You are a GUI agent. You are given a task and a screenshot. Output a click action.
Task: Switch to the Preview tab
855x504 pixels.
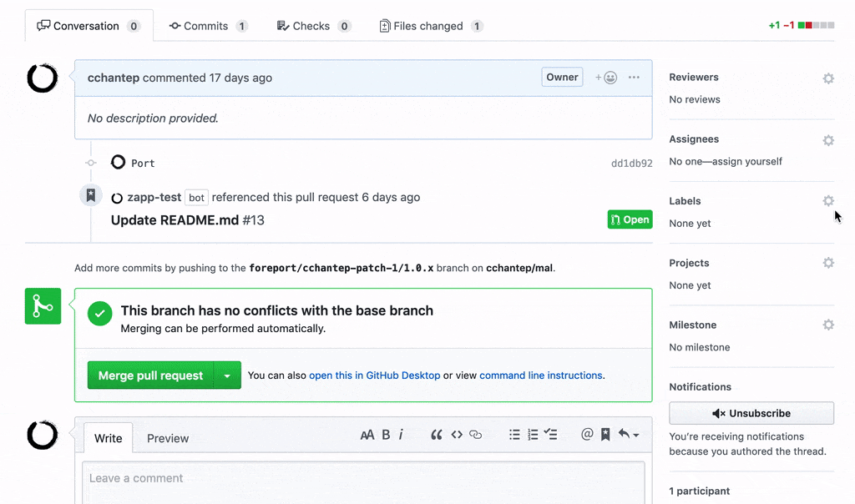168,438
